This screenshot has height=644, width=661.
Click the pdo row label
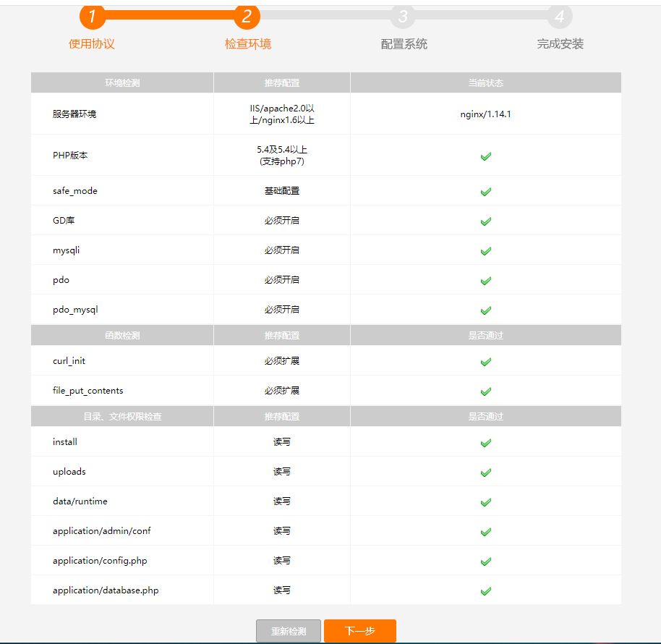pos(61,279)
